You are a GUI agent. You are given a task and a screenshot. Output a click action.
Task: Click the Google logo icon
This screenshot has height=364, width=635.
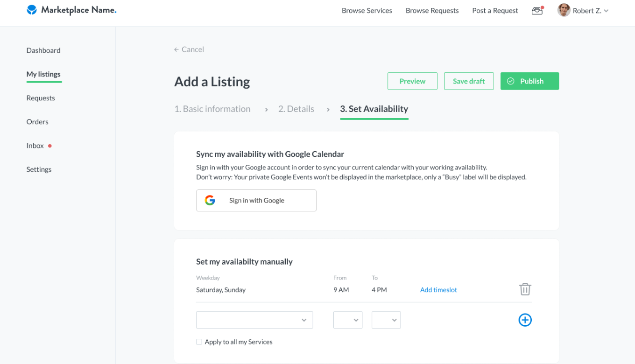(x=210, y=200)
